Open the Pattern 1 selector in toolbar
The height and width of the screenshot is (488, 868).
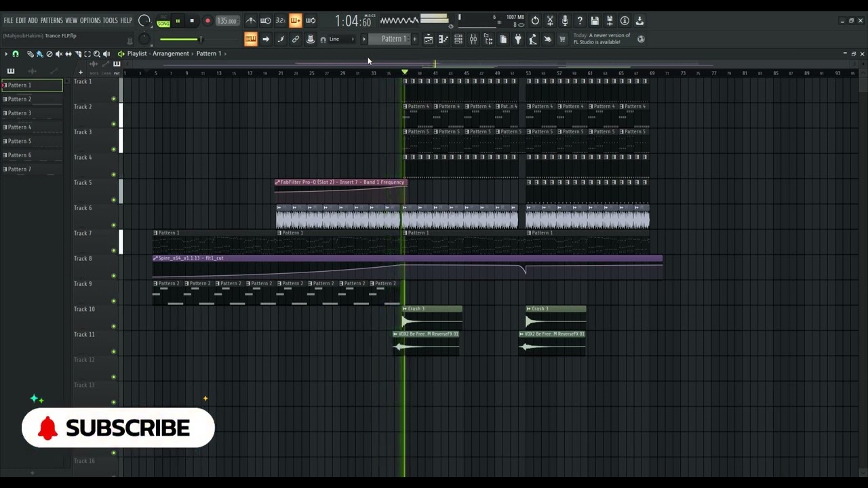pos(389,39)
